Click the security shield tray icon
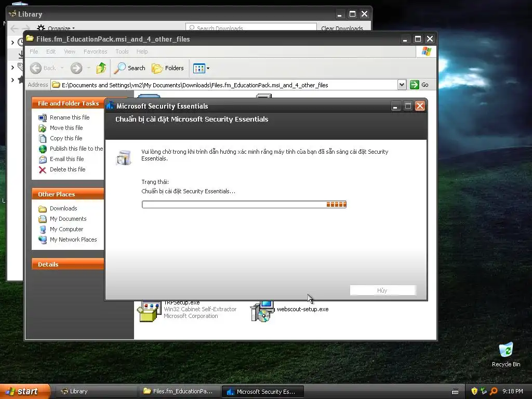The image size is (532, 399). (x=474, y=391)
